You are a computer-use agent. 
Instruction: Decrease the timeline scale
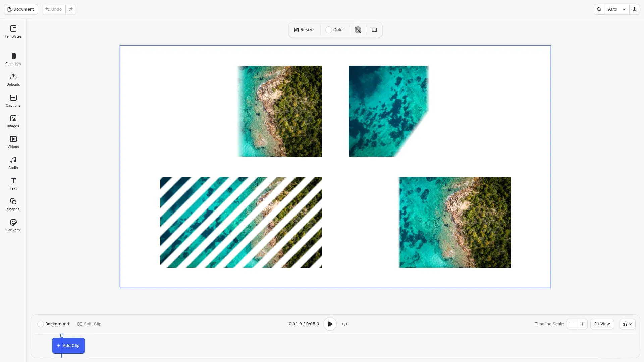click(x=572, y=324)
